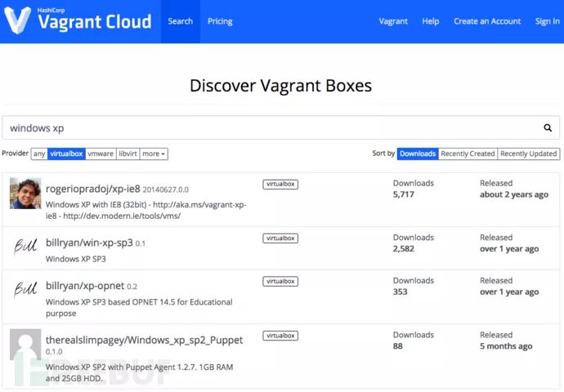Click the magnifier search icon
This screenshot has height=392, width=564.
click(548, 128)
